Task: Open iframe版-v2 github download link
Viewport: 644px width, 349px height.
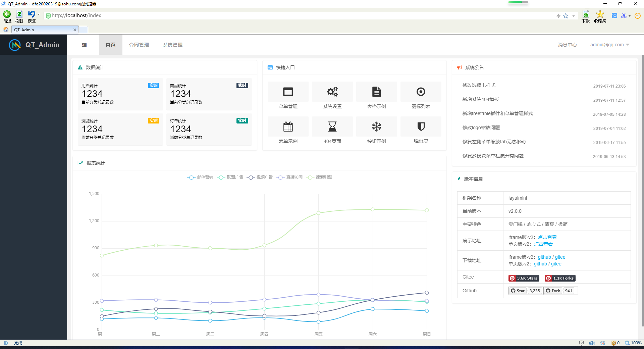Action: pyautogui.click(x=544, y=257)
